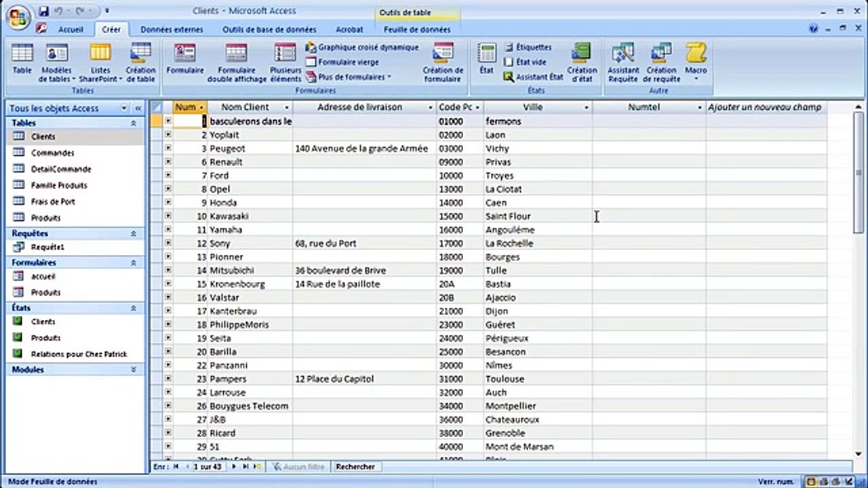Open accueil form
The width and height of the screenshot is (868, 488).
click(43, 277)
